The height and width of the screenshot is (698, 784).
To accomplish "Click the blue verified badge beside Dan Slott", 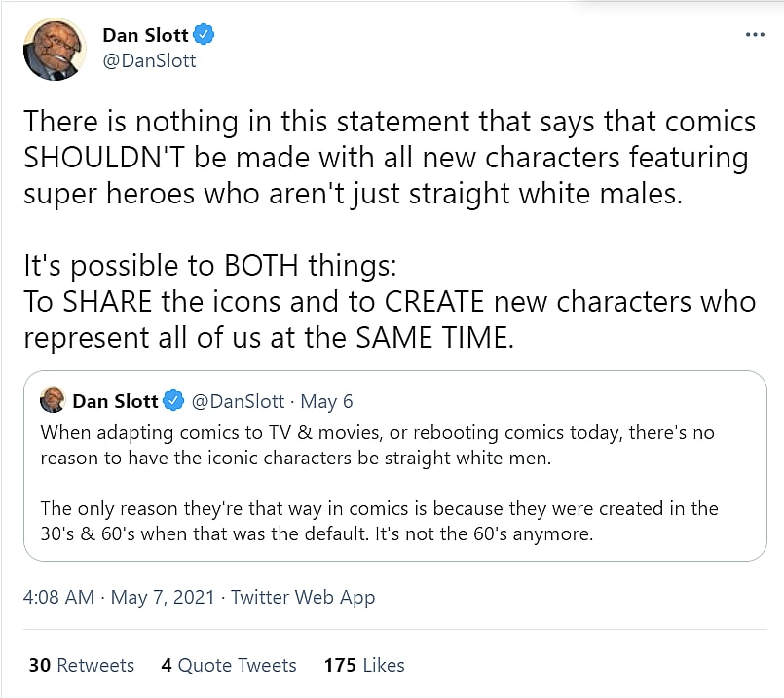I will pos(204,36).
